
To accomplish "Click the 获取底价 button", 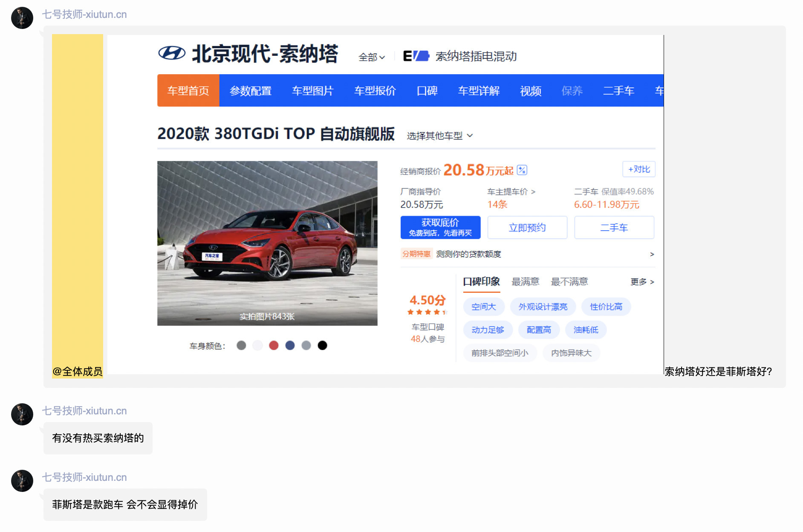I will [x=440, y=227].
